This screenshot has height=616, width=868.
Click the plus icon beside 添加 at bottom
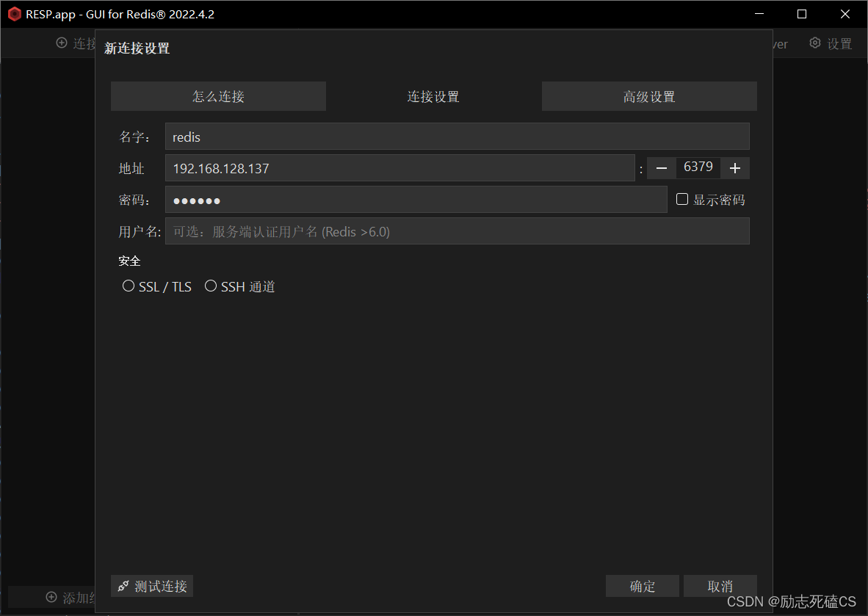pos(51,597)
